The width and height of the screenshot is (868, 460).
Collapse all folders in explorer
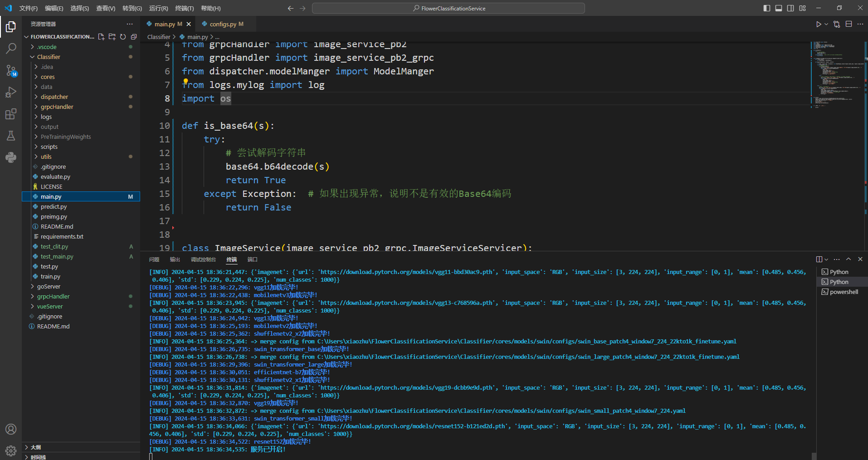pyautogui.click(x=134, y=37)
